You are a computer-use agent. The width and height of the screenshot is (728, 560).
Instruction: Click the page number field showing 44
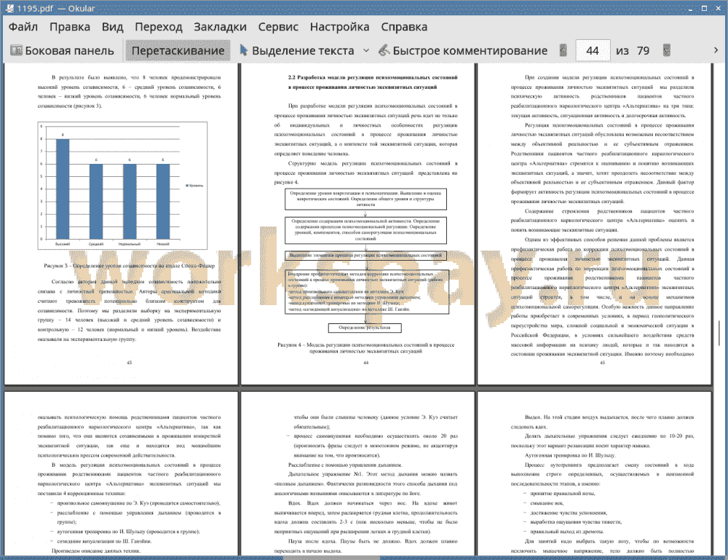tap(593, 50)
